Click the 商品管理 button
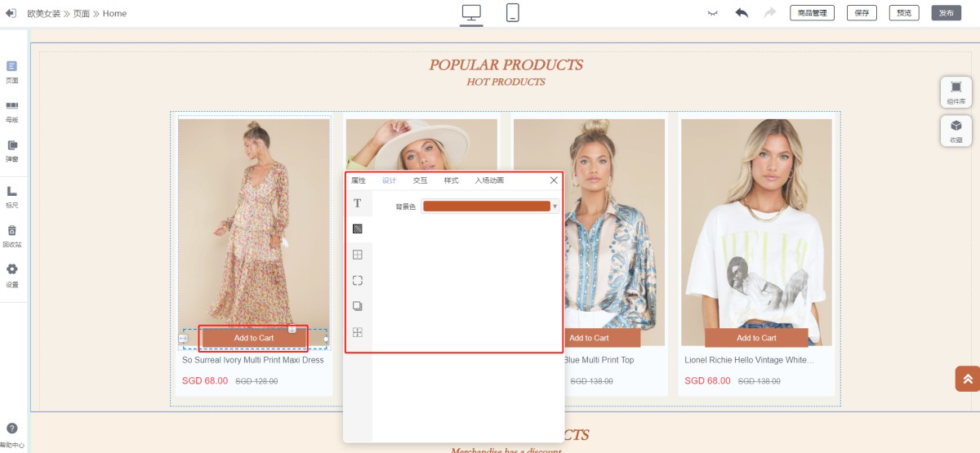Image resolution: width=980 pixels, height=453 pixels. coord(812,13)
